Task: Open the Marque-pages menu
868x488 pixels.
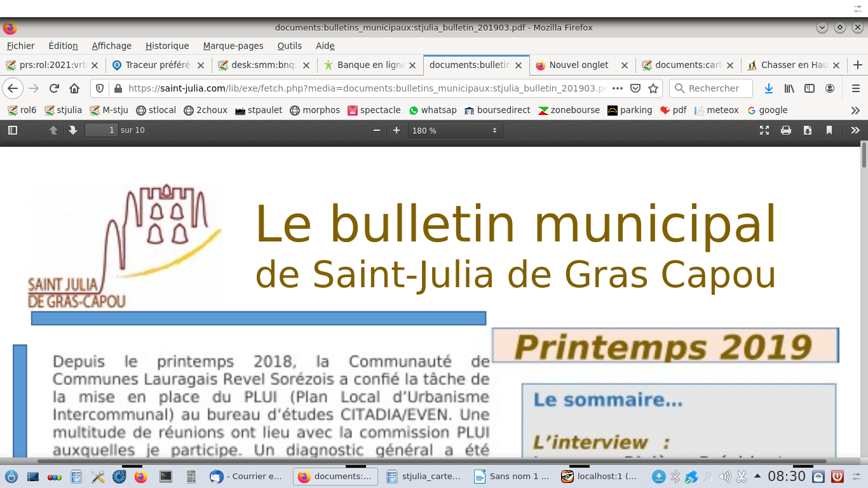Action: point(233,46)
